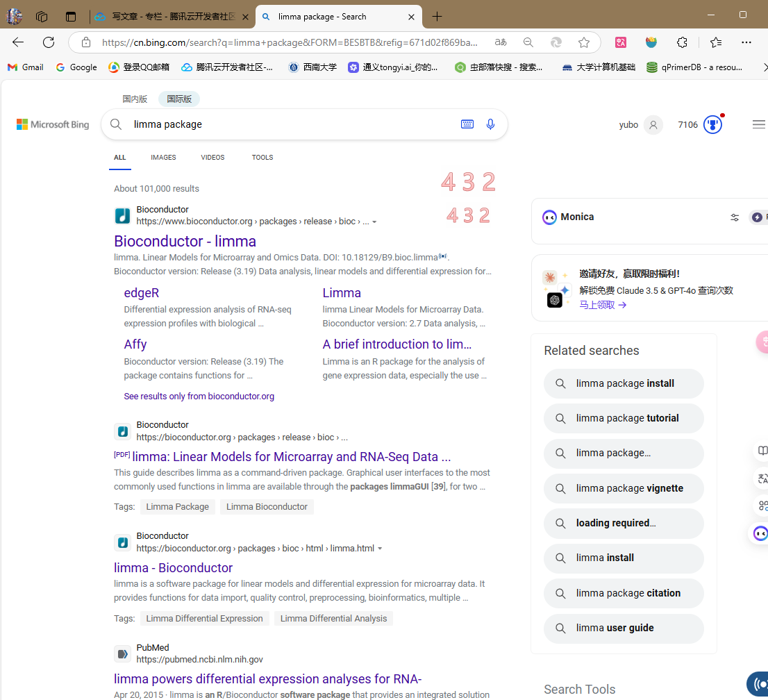Click the read aloud icon in address bar

click(x=501, y=42)
